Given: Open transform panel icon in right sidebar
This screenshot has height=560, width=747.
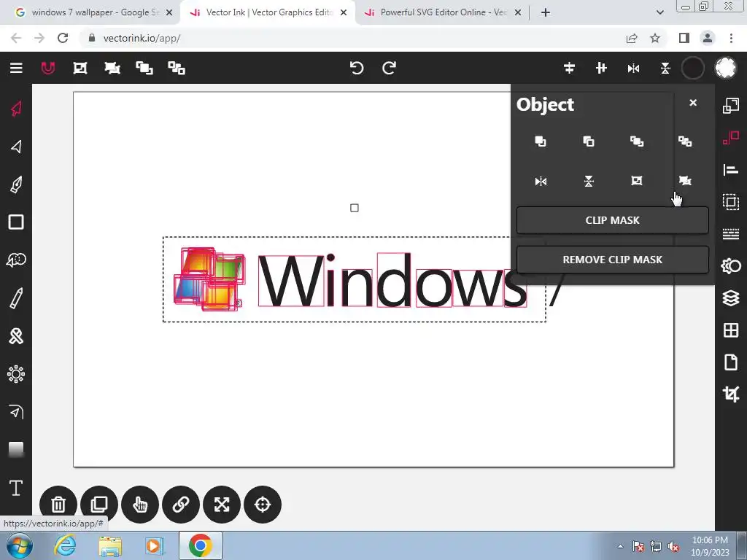Looking at the screenshot, I should pyautogui.click(x=731, y=105).
